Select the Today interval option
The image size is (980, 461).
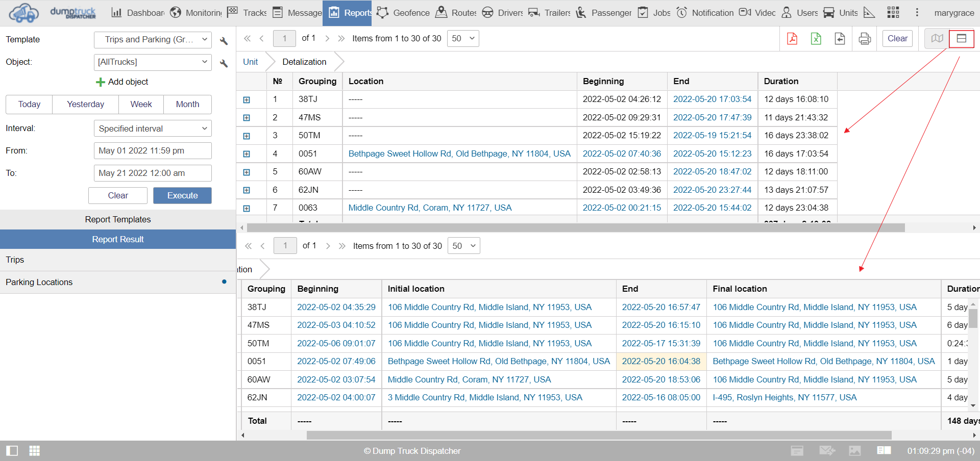pyautogui.click(x=29, y=104)
